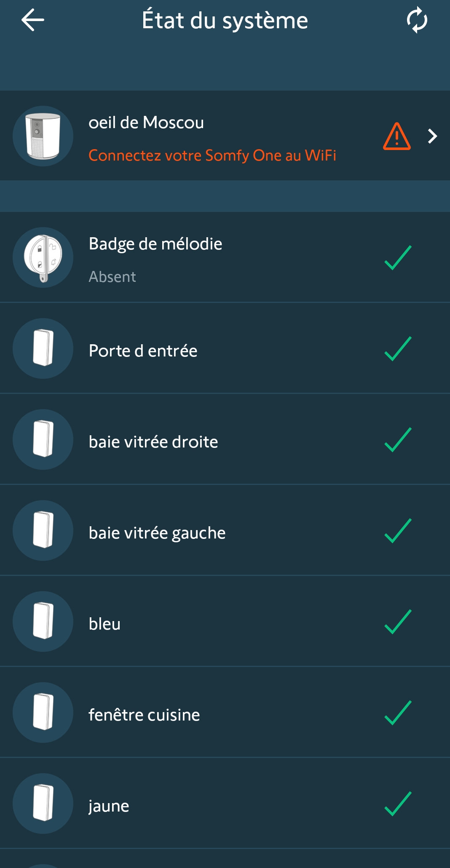Tap the back arrow icon

pos(33,20)
